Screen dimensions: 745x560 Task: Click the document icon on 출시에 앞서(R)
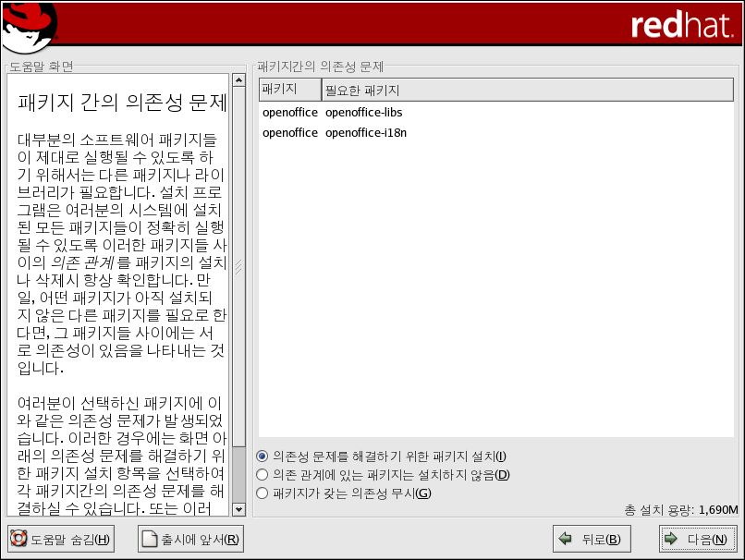[x=149, y=540]
